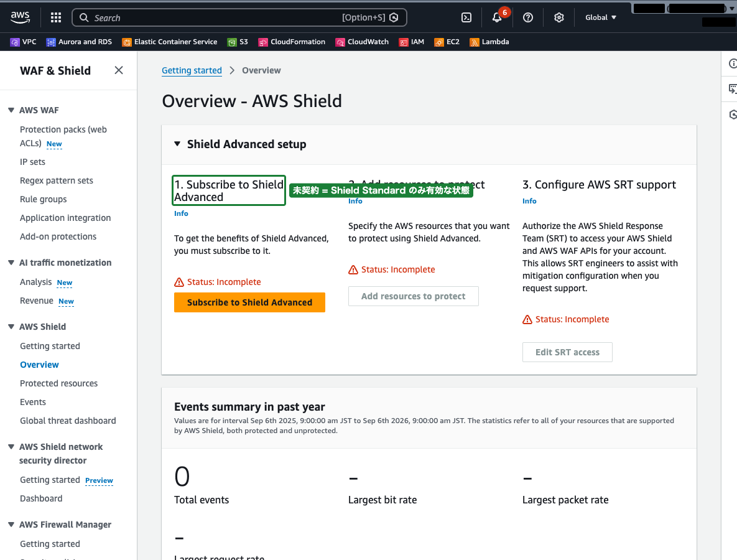Open Firewall Manager Getting started
This screenshot has width=737, height=560.
click(50, 544)
